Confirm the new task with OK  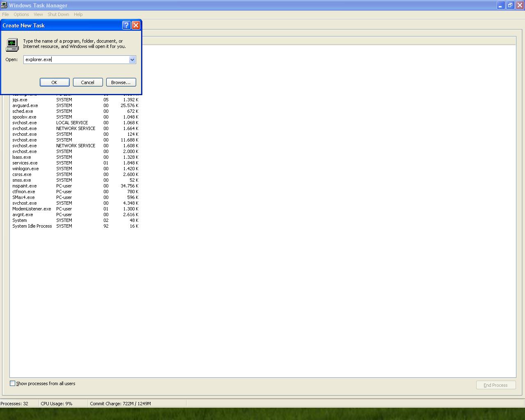55,82
